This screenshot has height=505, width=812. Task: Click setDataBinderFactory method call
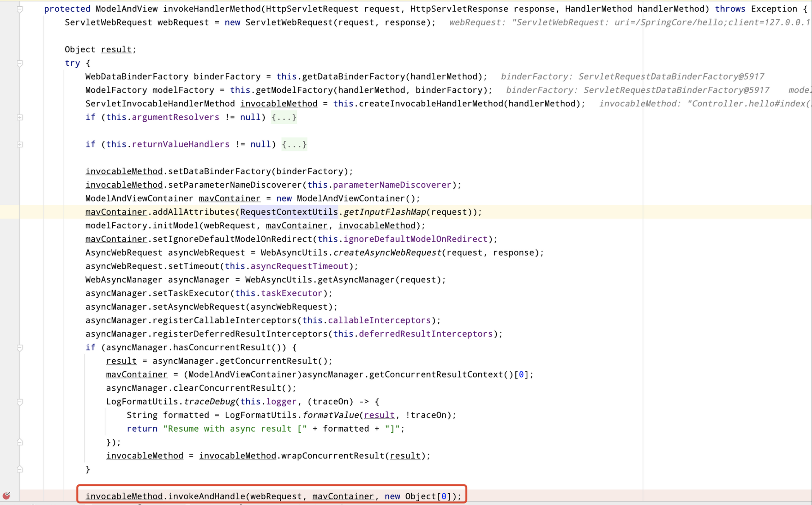(219, 171)
